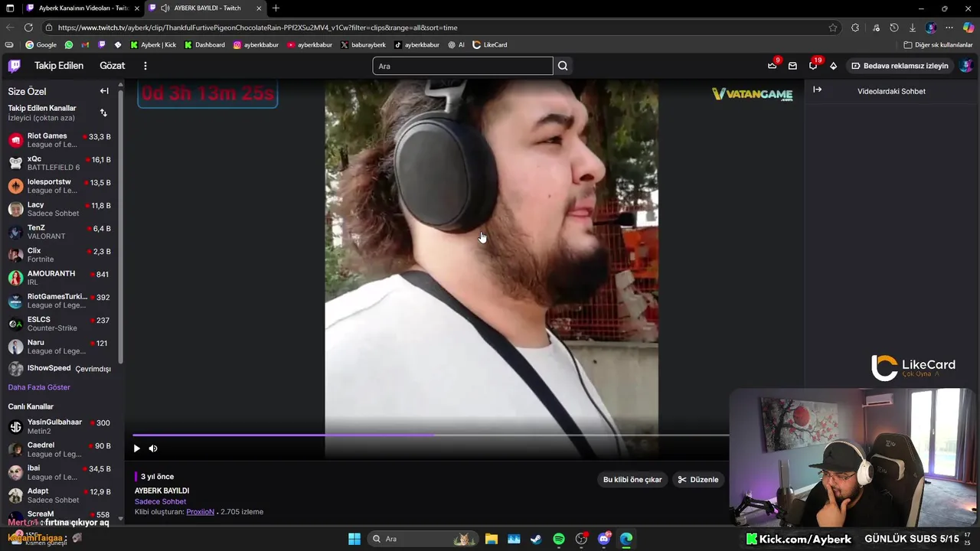Play the clip
The image size is (980, 551).
(x=137, y=448)
